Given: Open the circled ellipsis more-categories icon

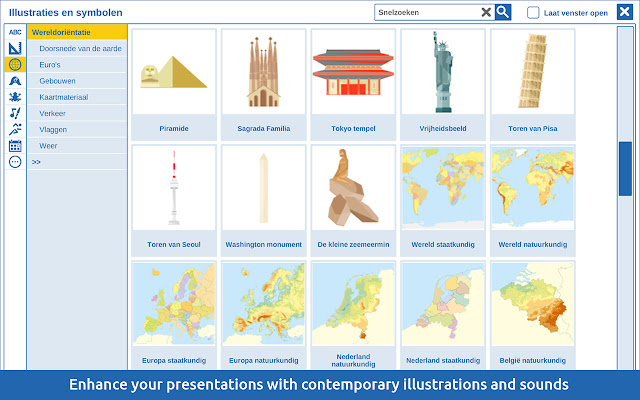Looking at the screenshot, I should (15, 162).
